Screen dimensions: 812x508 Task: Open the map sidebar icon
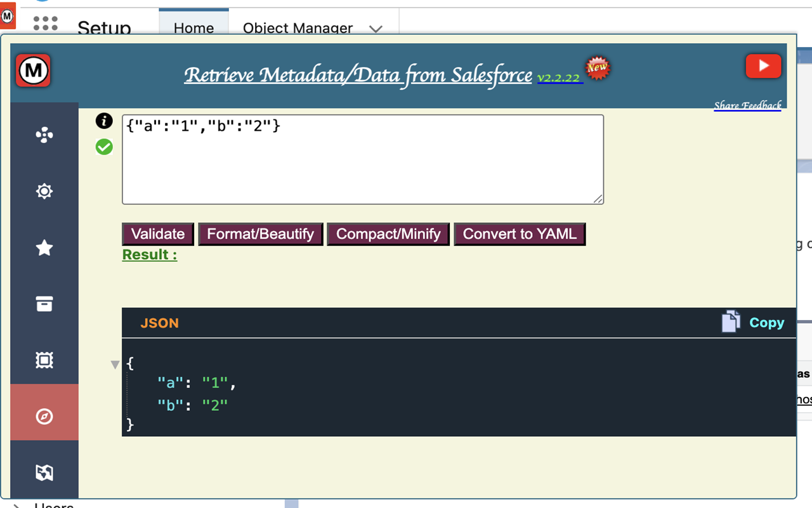44,472
